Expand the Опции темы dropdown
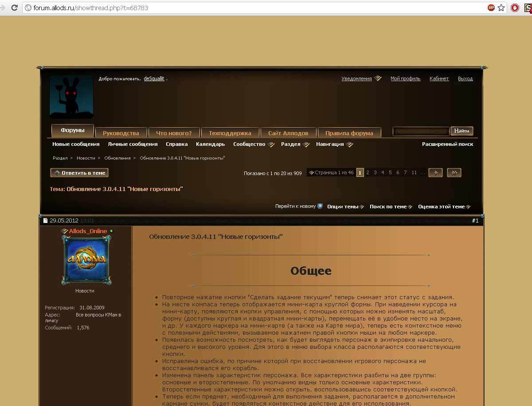The height and width of the screenshot is (406, 532). pyautogui.click(x=345, y=207)
